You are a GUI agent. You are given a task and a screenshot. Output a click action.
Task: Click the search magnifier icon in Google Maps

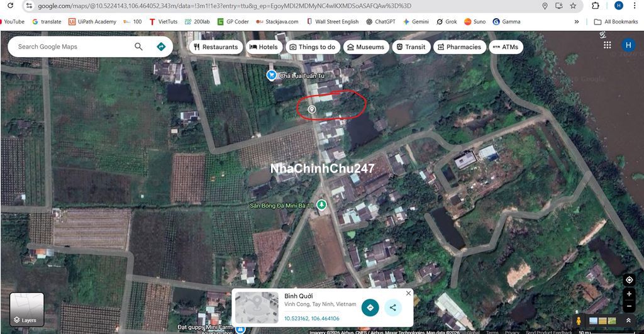click(138, 47)
